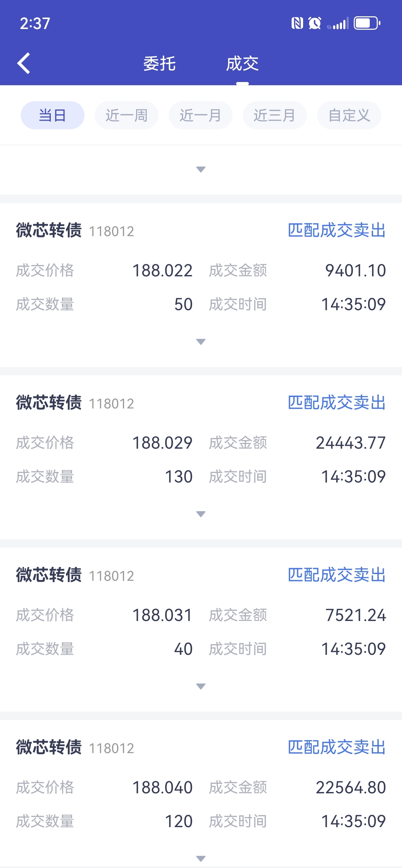Filter by 近三月 period
The image size is (402, 868).
coord(275,115)
